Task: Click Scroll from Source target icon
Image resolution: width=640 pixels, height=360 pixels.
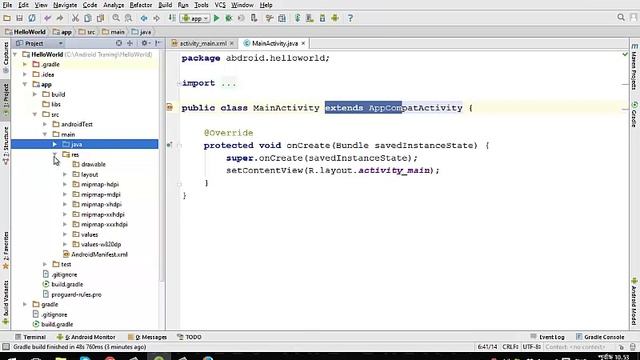Action: point(119,43)
